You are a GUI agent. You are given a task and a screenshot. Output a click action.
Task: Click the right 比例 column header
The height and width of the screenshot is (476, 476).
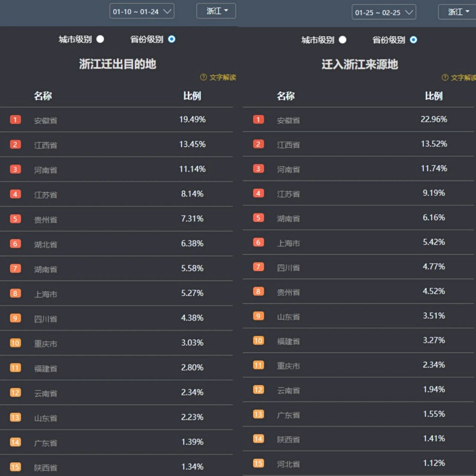click(x=434, y=96)
